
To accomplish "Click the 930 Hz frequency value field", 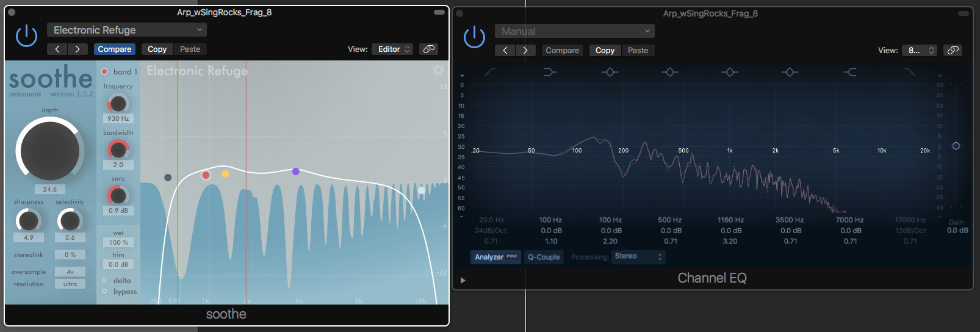I will (118, 118).
